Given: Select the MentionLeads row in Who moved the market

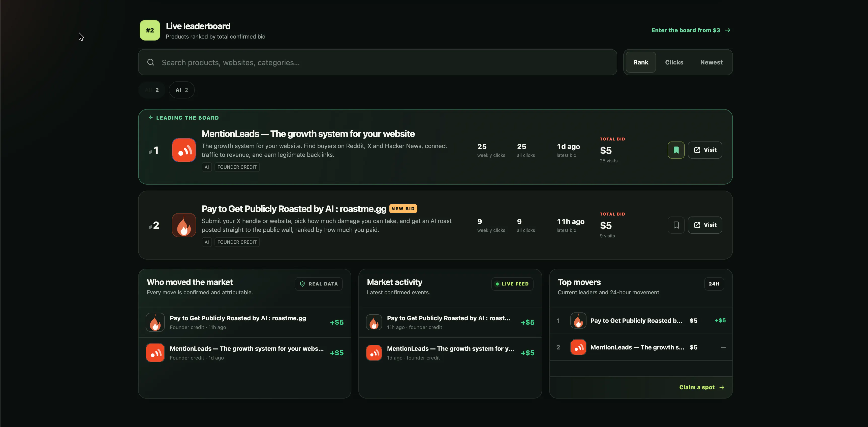Looking at the screenshot, I should pyautogui.click(x=245, y=353).
